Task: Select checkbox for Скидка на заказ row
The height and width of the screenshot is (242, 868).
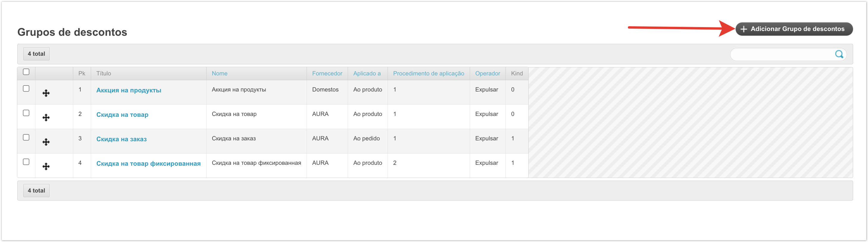Action: (x=26, y=137)
